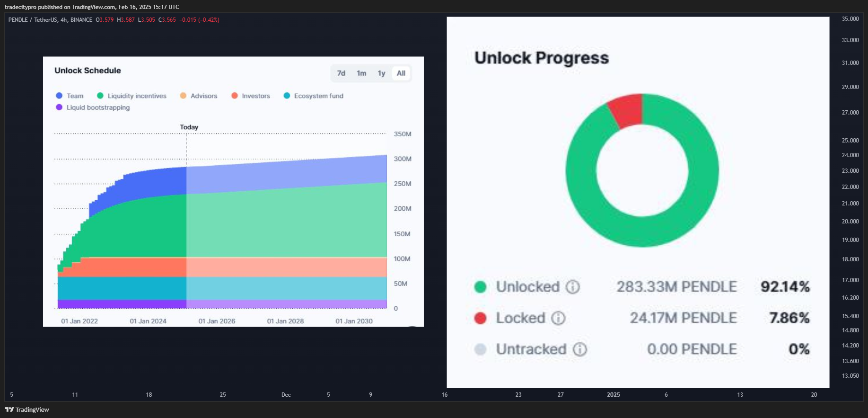Viewport: 868px width, 418px height.
Task: Click the red dot beside Locked
Action: (x=480, y=318)
